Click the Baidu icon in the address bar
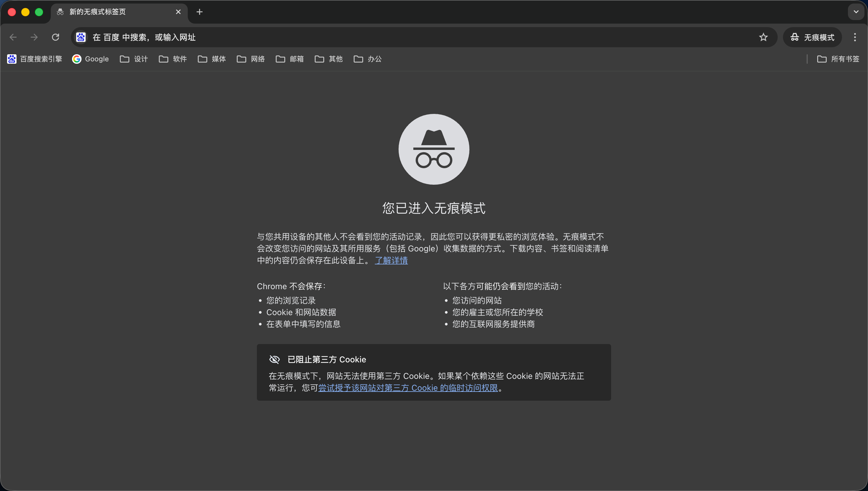This screenshot has width=868, height=491. [x=81, y=37]
